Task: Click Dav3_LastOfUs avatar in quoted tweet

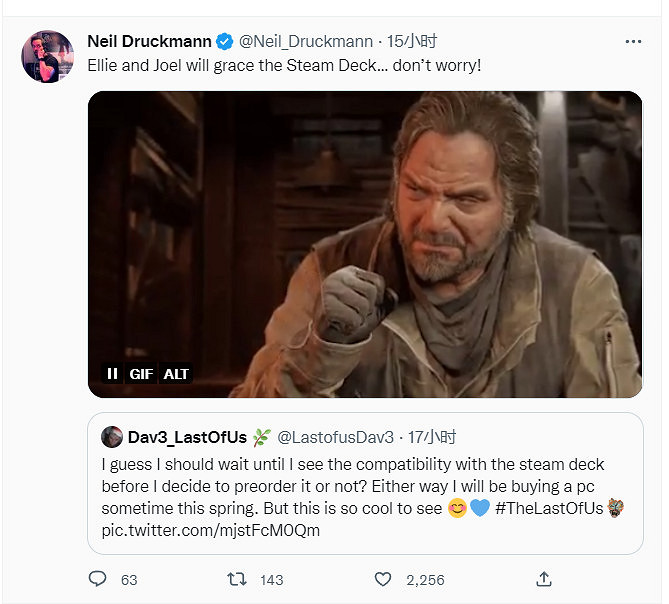Action: pyautogui.click(x=111, y=437)
